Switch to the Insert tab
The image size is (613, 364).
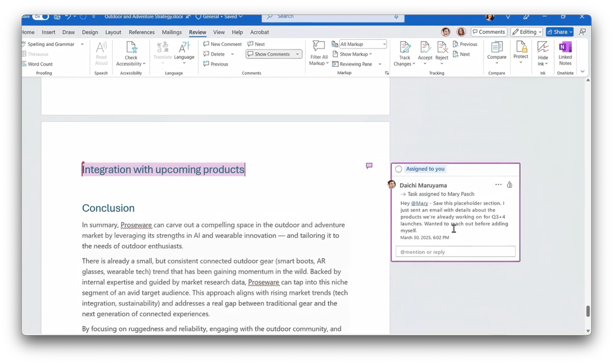pyautogui.click(x=48, y=32)
